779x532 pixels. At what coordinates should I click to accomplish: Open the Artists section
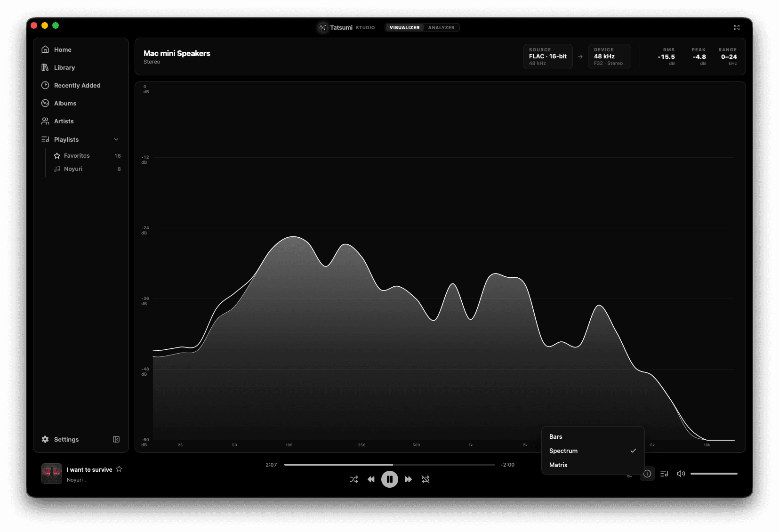(x=80, y=121)
